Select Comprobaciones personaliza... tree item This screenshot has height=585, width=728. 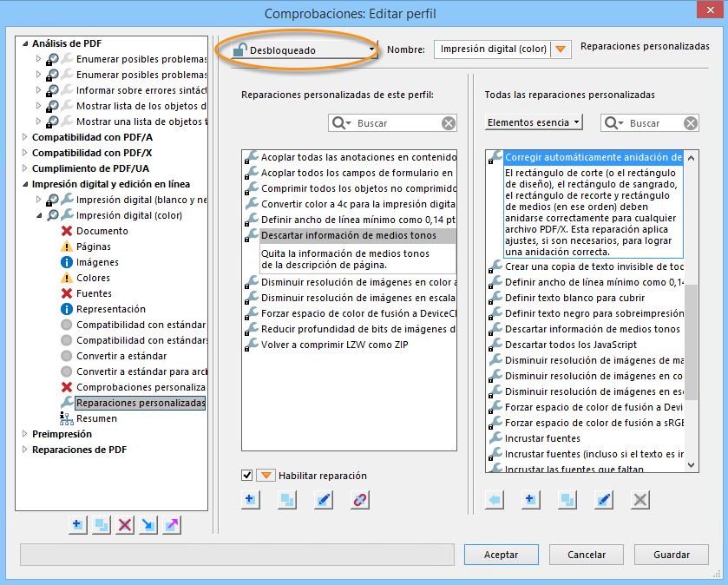coord(141,387)
